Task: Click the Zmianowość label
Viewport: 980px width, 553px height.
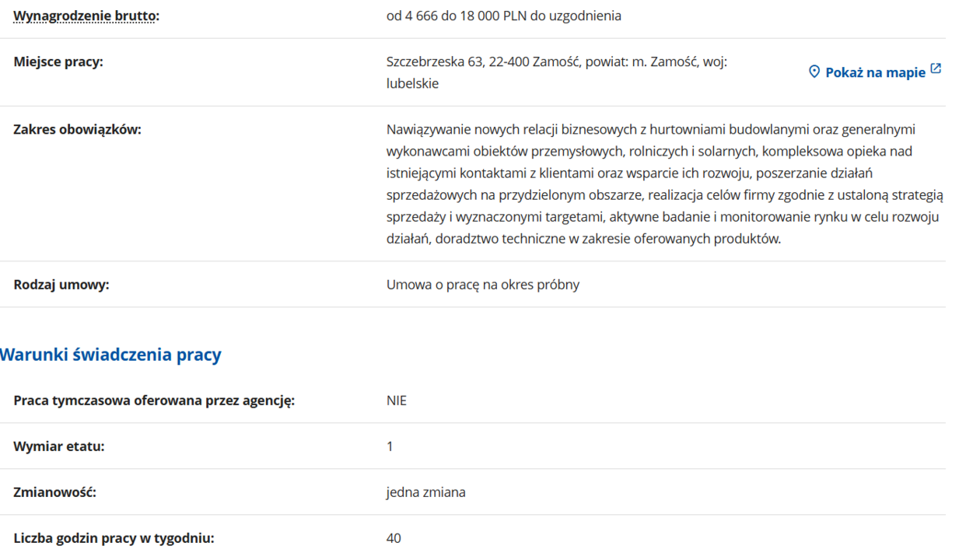Action: pos(55,492)
